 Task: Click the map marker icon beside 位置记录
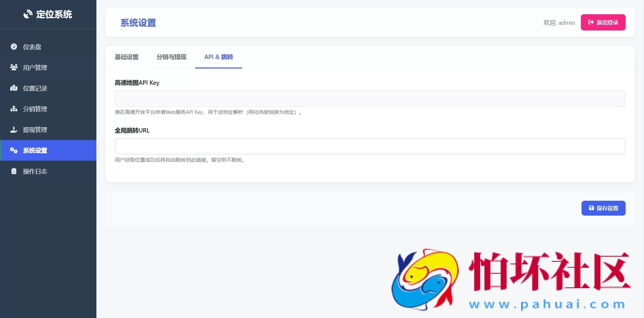point(14,88)
